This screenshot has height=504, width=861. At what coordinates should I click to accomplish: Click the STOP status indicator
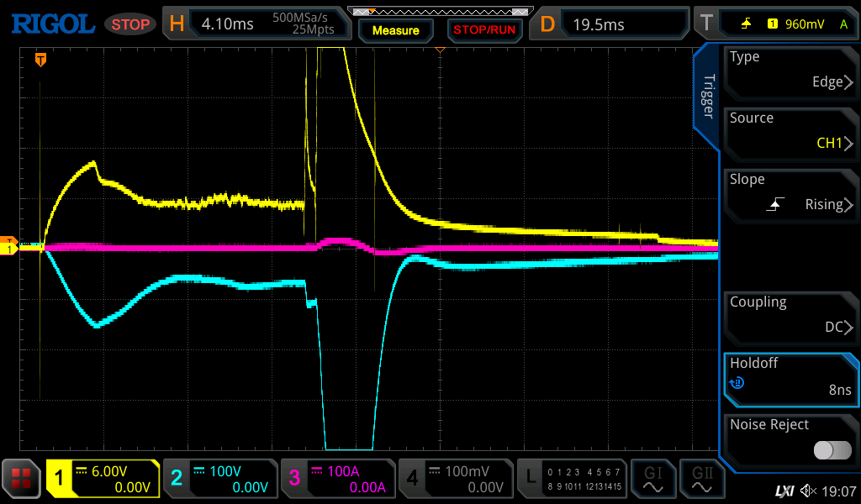coord(130,24)
